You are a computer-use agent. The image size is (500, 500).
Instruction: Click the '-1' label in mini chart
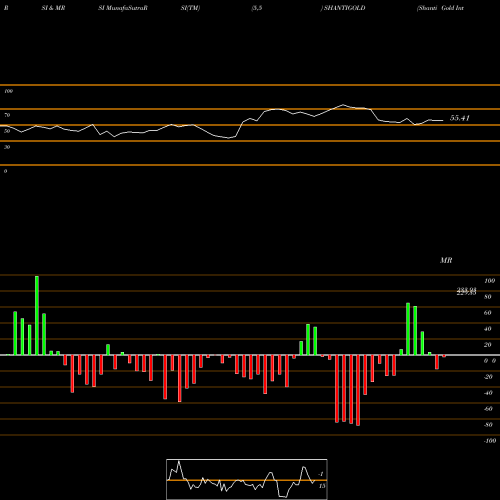(x=321, y=474)
